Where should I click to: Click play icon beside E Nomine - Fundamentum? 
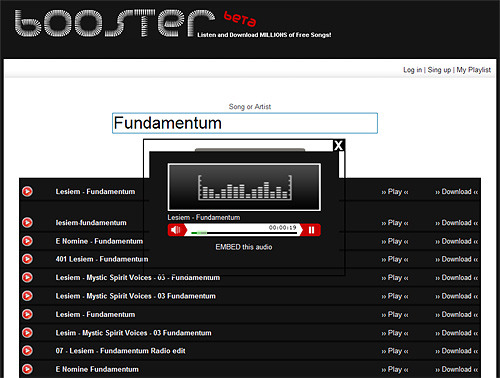pos(27,241)
